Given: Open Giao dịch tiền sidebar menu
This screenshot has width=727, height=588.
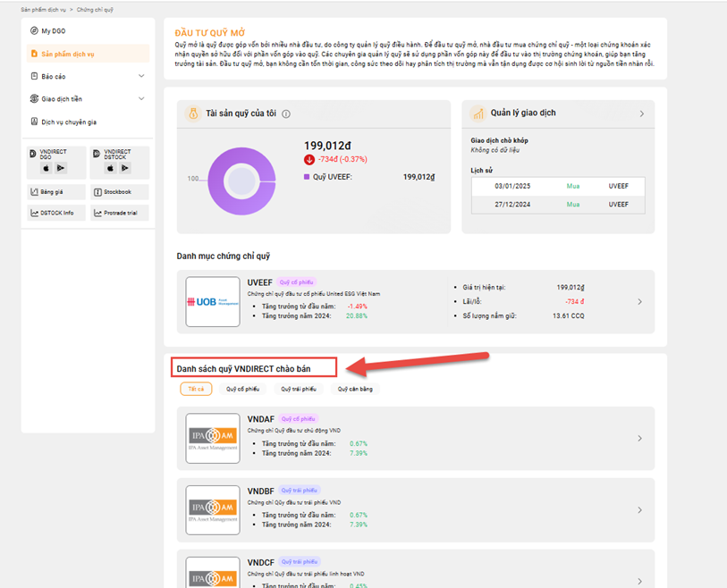Looking at the screenshot, I should click(x=88, y=98).
